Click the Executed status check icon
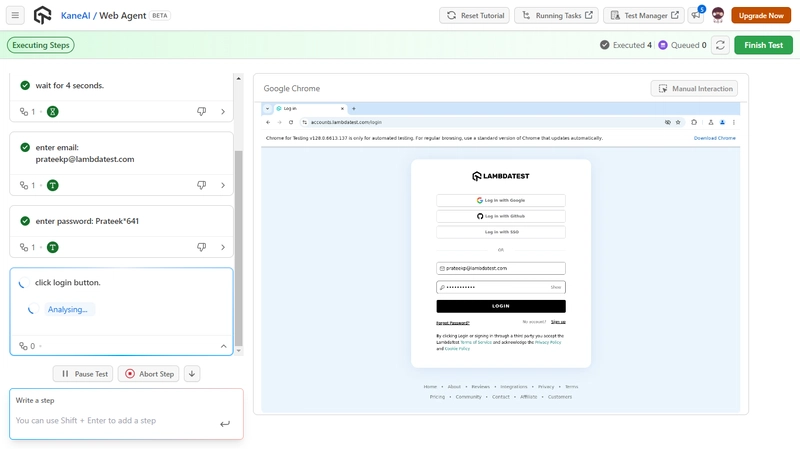Image resolution: width=800 pixels, height=449 pixels. pyautogui.click(x=605, y=45)
